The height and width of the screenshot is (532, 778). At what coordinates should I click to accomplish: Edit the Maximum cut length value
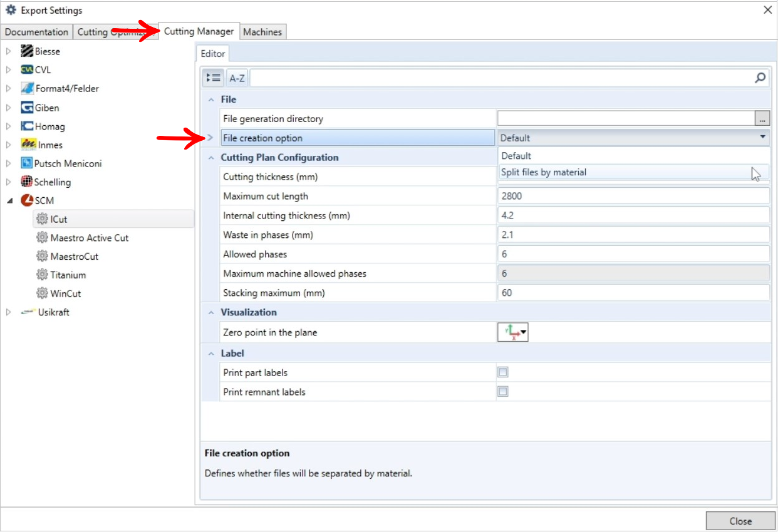click(633, 196)
